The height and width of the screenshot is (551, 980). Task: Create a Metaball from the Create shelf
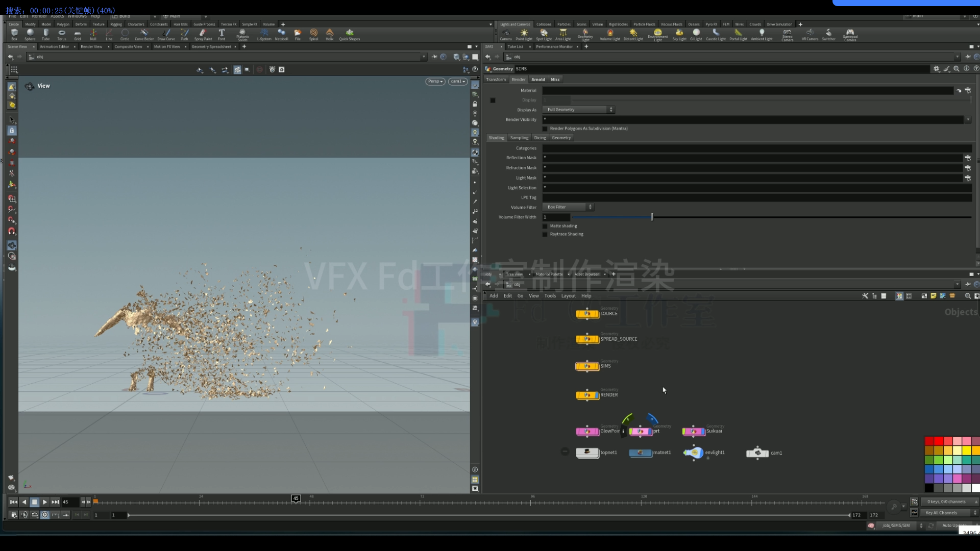click(281, 34)
